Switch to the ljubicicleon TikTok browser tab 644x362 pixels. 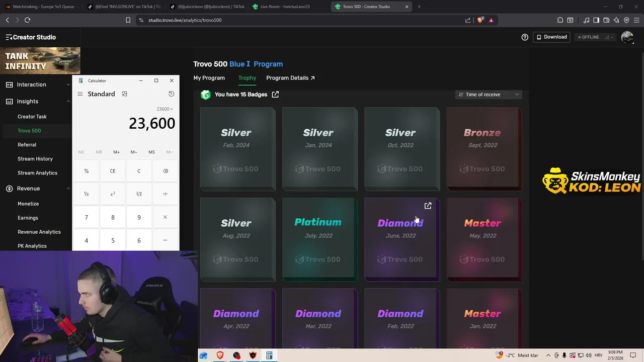pos(207,7)
